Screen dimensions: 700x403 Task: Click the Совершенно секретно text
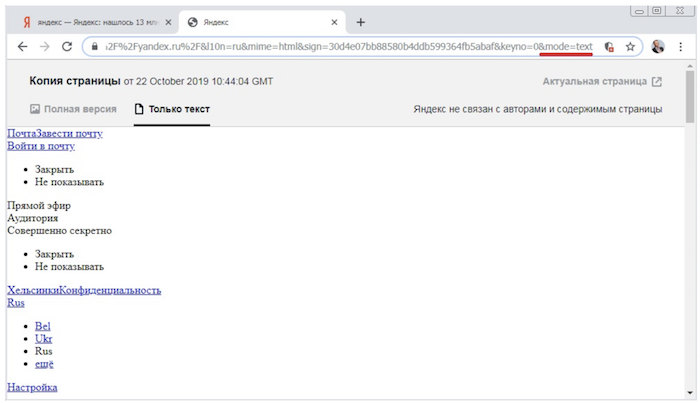click(59, 231)
